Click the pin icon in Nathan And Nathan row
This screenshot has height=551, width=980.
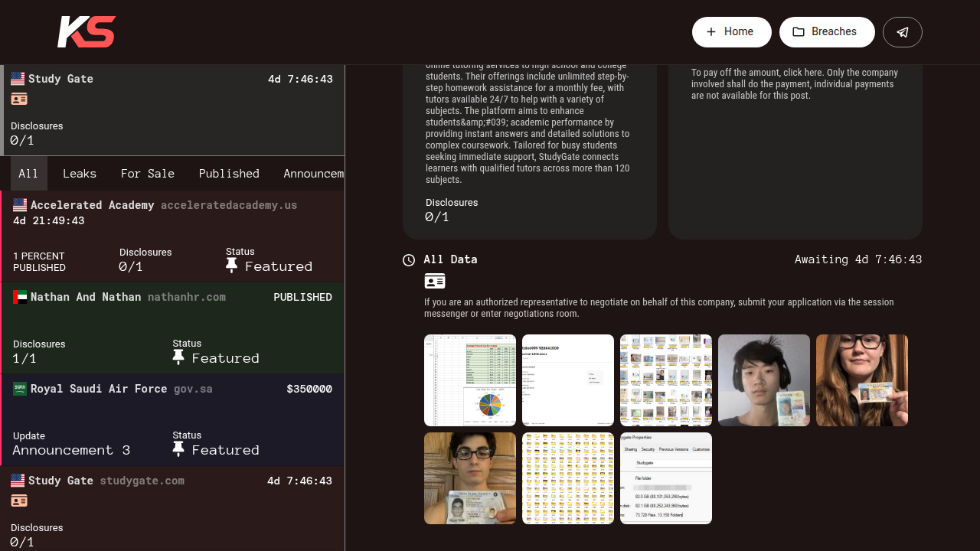click(x=178, y=357)
